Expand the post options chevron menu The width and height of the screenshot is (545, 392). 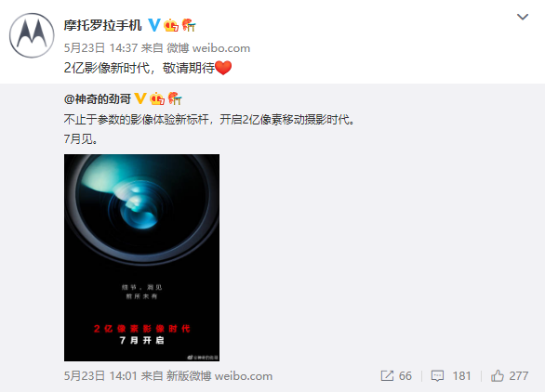523,17
